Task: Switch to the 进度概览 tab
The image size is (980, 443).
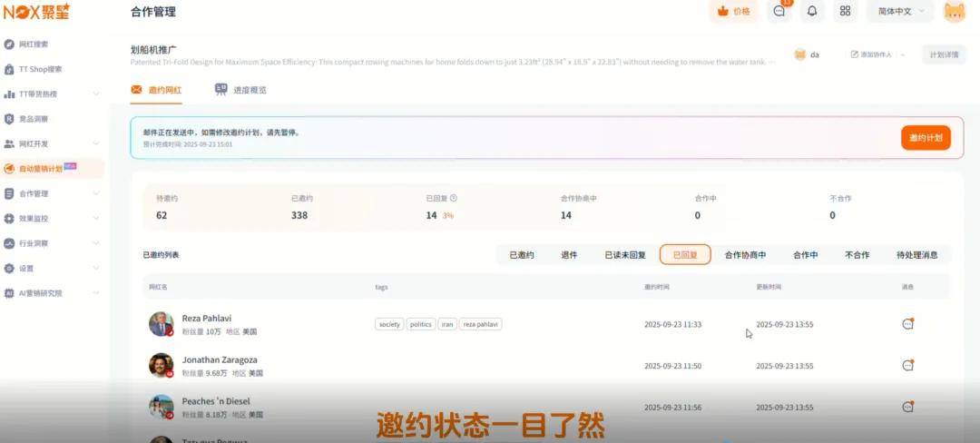Action: (240, 90)
